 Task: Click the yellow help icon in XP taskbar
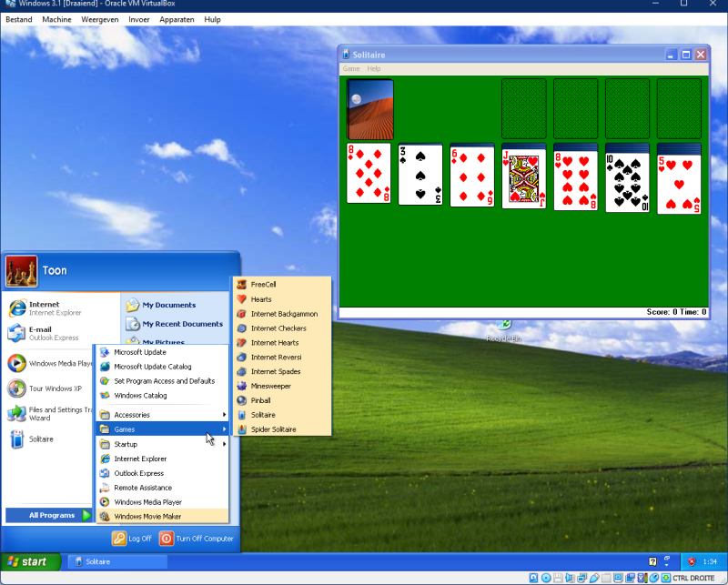pos(652,561)
